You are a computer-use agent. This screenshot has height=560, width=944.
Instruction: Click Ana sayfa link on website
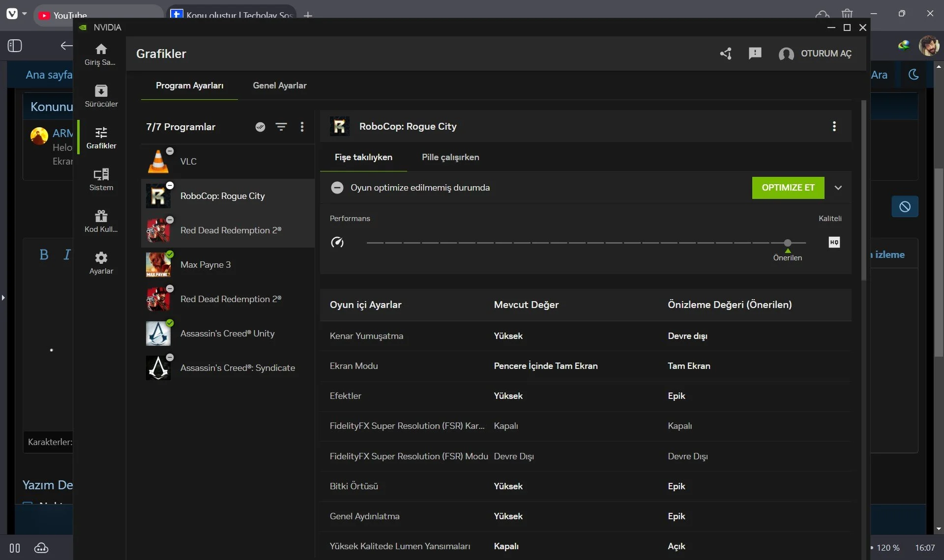pyautogui.click(x=49, y=75)
